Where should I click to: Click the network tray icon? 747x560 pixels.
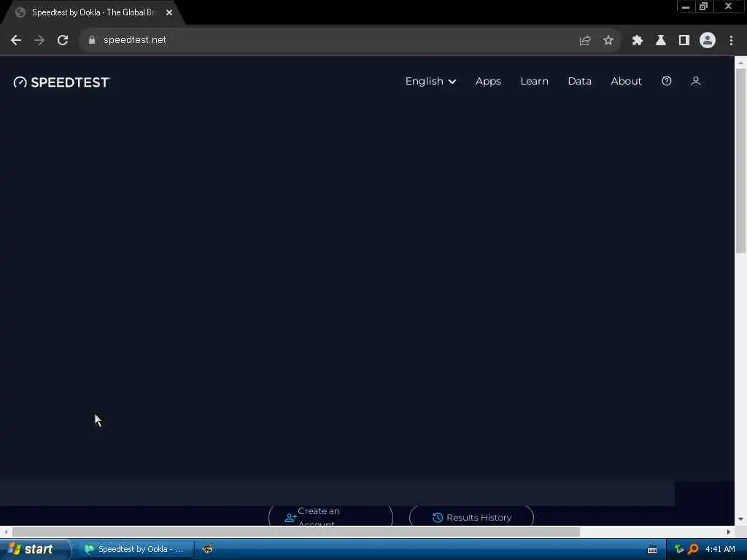(679, 549)
